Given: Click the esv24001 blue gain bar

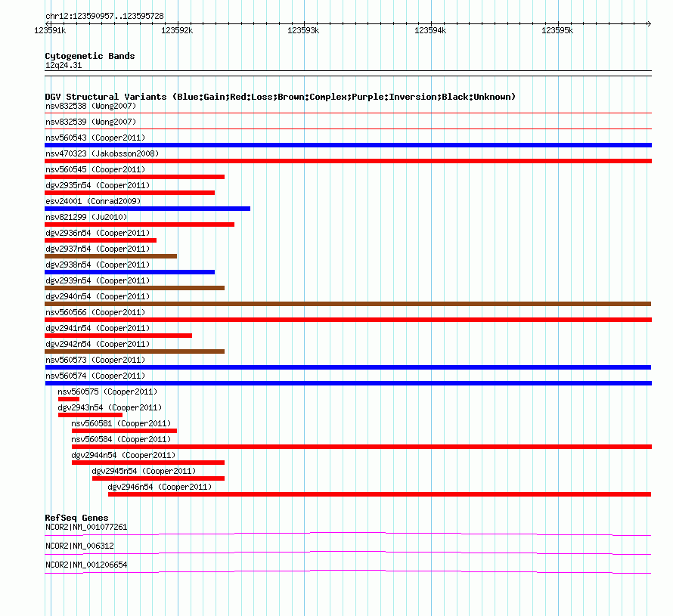Looking at the screenshot, I should pos(147,209).
